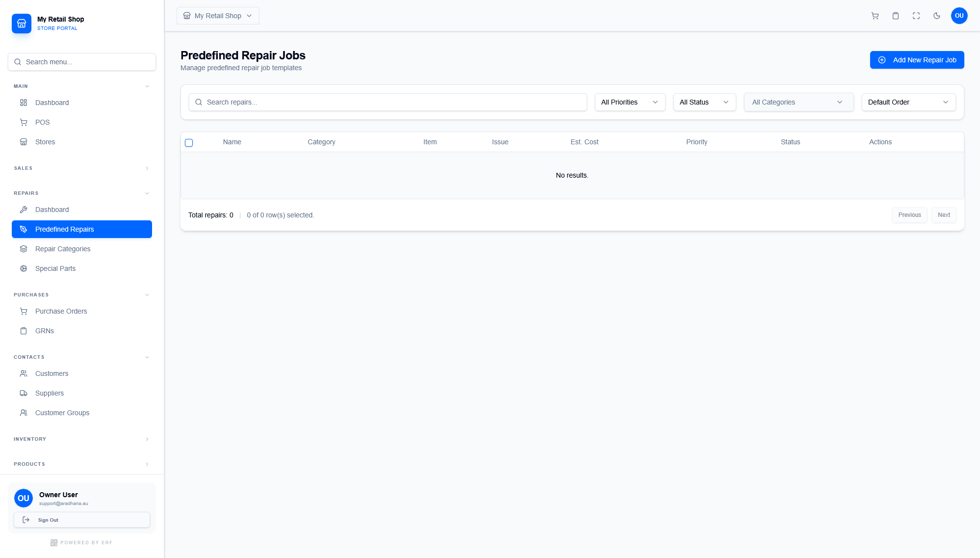
Task: Collapse the MAIN sidebar section
Action: 81,86
